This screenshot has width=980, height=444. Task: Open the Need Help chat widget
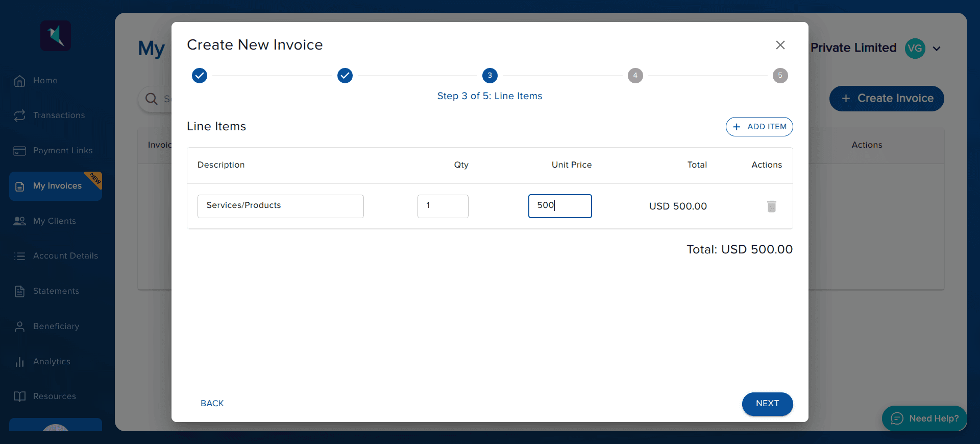(924, 418)
